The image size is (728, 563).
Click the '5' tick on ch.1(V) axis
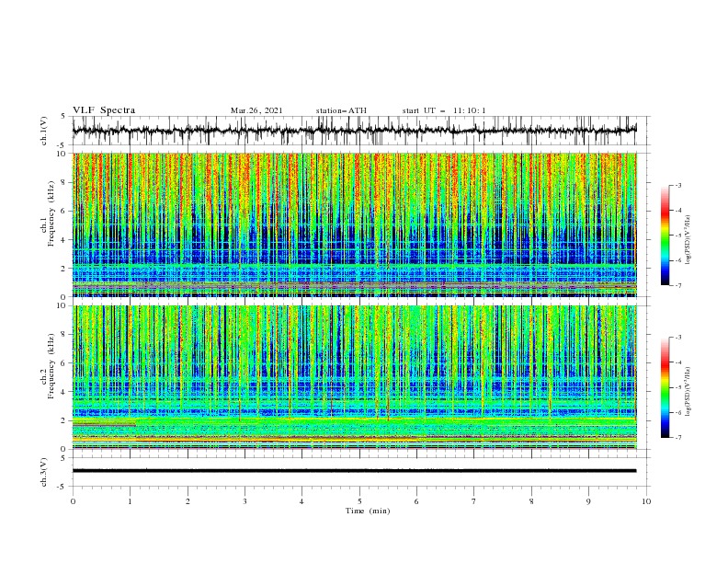tap(63, 116)
